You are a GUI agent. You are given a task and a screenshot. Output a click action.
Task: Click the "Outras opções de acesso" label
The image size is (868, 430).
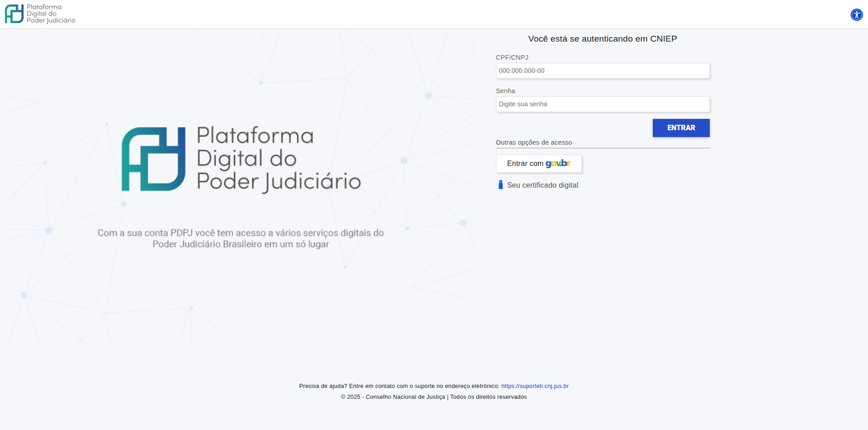(x=533, y=142)
